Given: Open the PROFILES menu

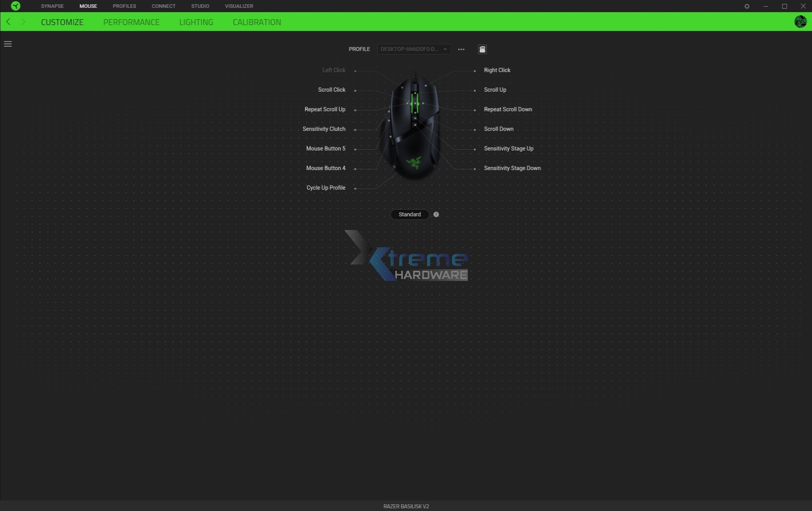Looking at the screenshot, I should (x=124, y=6).
